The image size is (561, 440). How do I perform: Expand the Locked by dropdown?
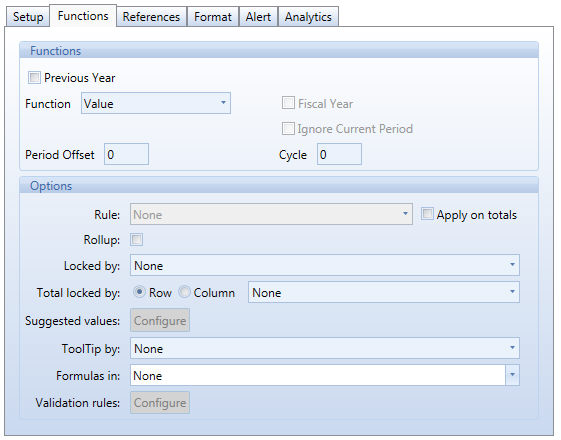pyautogui.click(x=325, y=265)
